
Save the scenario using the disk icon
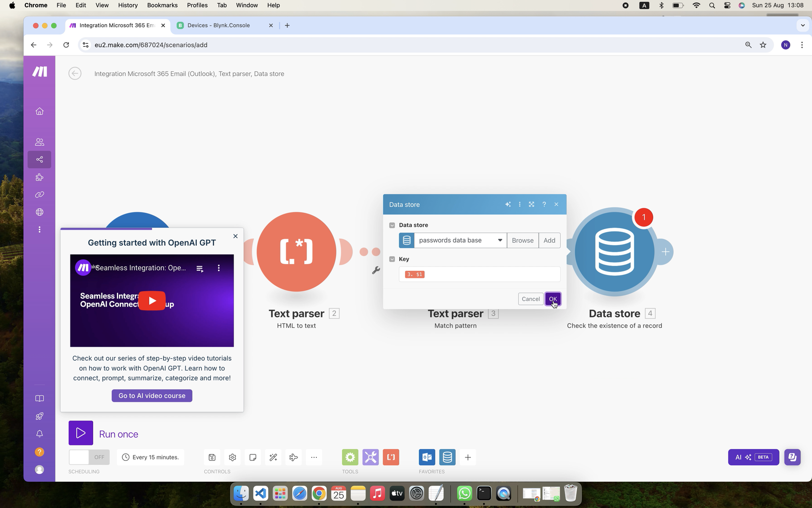(x=212, y=457)
